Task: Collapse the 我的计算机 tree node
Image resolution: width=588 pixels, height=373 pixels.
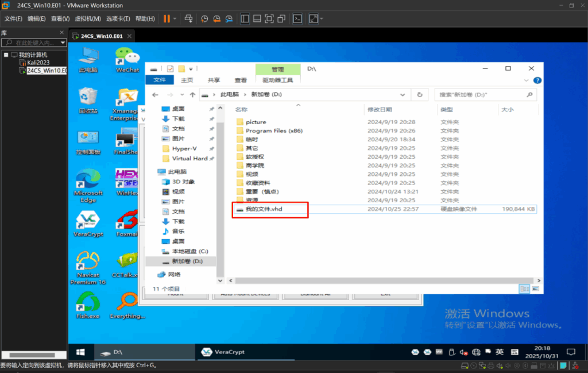Action: (x=6, y=55)
